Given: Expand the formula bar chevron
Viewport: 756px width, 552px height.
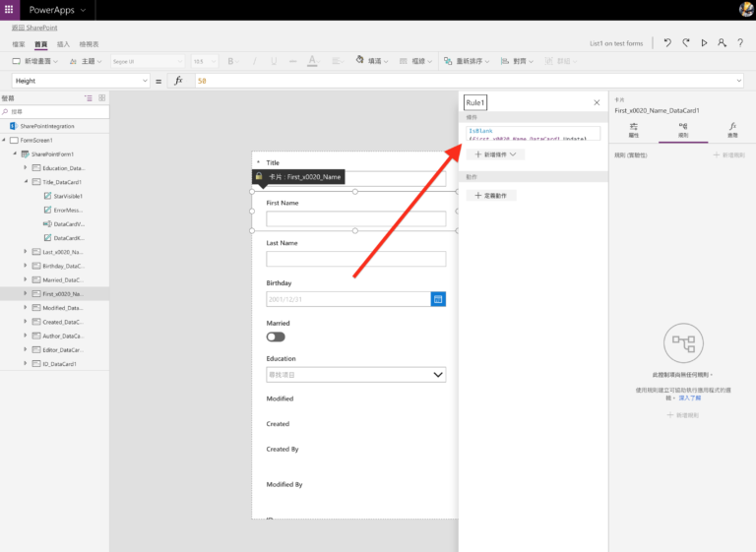Looking at the screenshot, I should pos(738,81).
